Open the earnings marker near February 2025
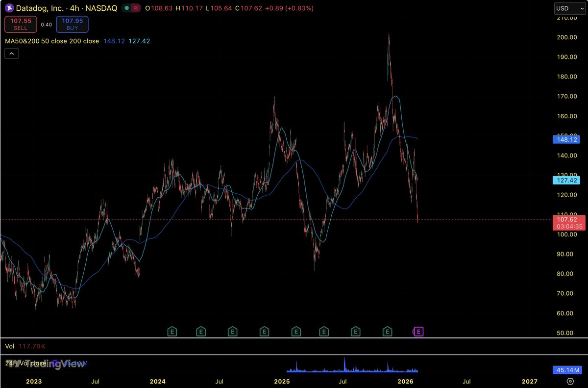Viewport: 588px width, 388px height. (x=296, y=332)
